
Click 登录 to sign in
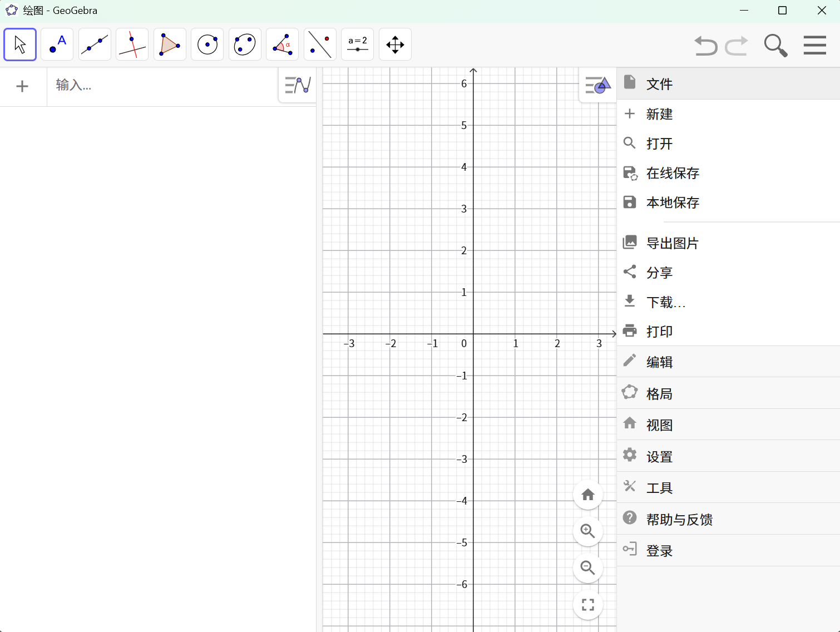tap(659, 550)
